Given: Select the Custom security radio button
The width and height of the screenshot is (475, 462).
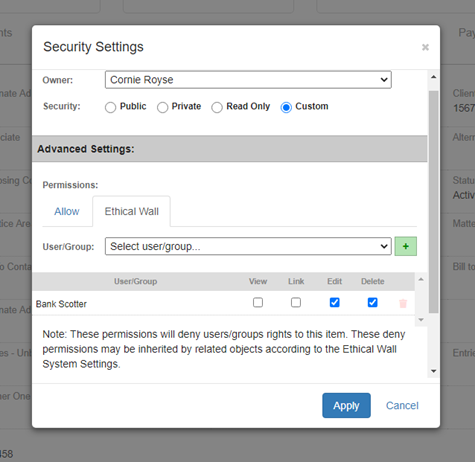Looking at the screenshot, I should [286, 107].
